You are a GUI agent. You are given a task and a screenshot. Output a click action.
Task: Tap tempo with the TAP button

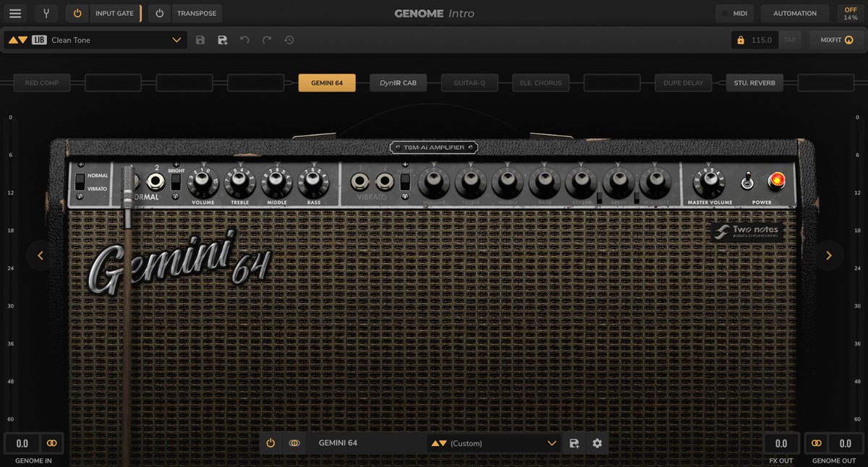coord(790,40)
